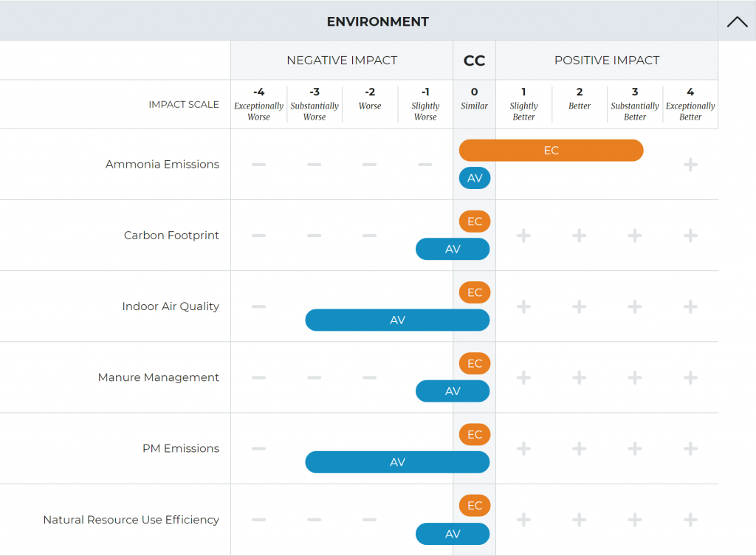Select the AV bar in Manure Management row

pos(453,391)
